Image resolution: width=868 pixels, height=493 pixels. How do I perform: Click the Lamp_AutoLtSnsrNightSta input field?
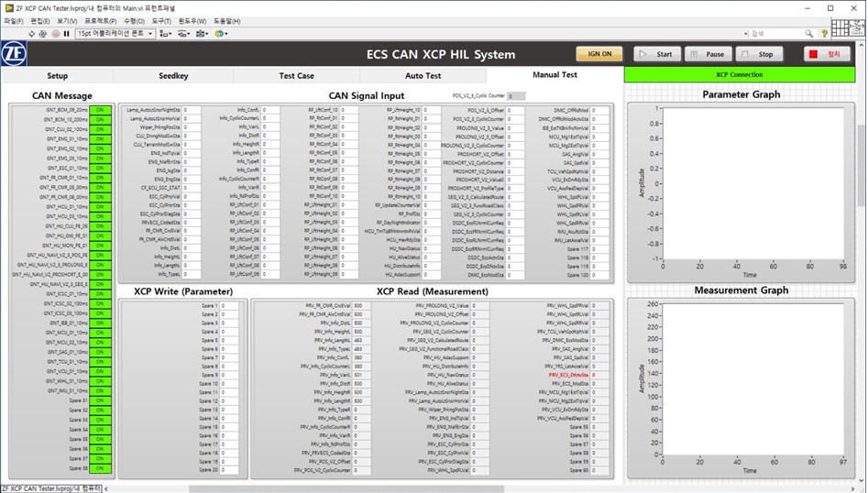tap(191, 110)
